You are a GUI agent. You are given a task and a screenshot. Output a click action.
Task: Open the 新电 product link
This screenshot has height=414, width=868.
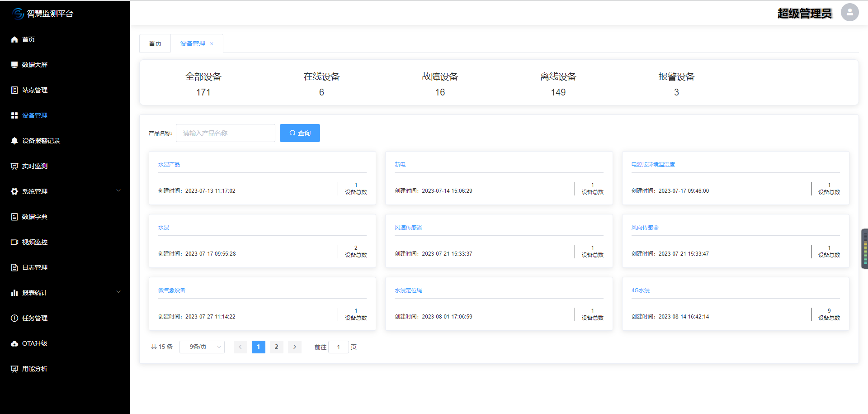[x=400, y=165]
